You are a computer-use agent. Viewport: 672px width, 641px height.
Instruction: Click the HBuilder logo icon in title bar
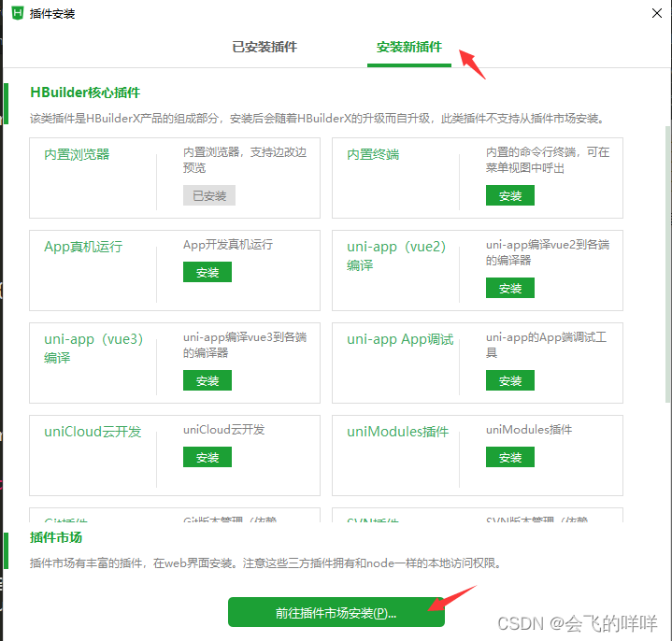(x=18, y=13)
